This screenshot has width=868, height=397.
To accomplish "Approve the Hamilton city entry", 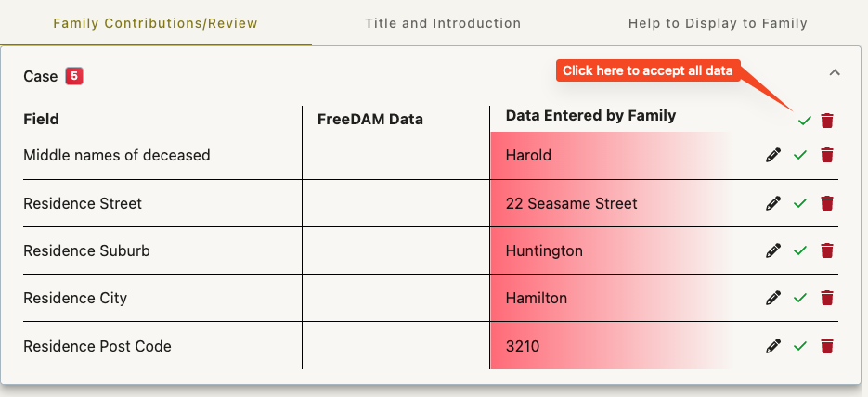I will [800, 299].
